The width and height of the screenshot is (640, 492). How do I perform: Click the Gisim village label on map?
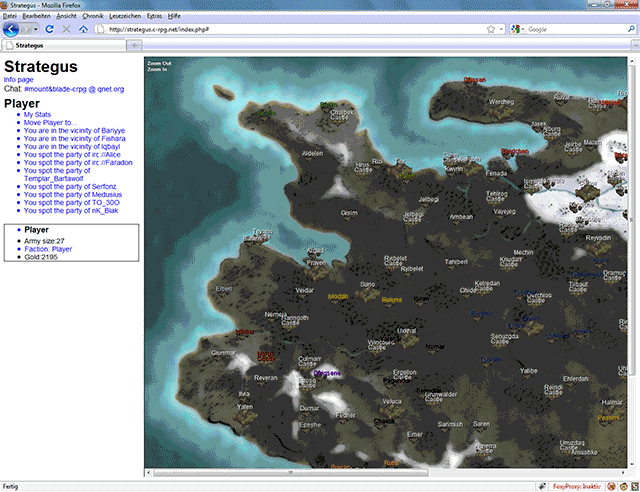(x=349, y=213)
